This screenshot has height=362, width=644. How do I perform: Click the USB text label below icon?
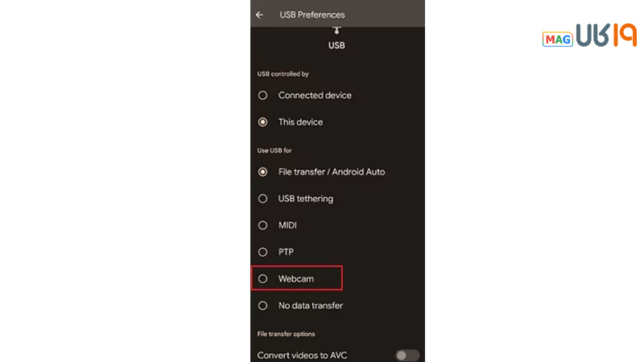point(336,46)
